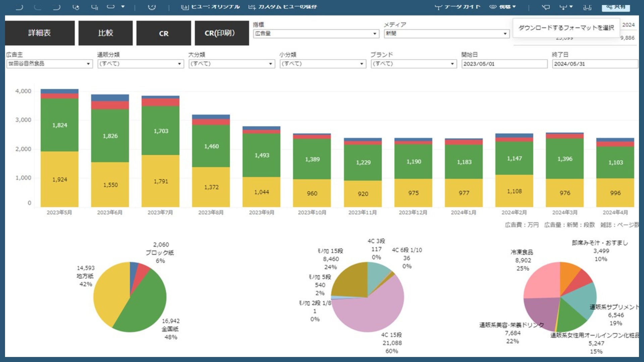Click カスタムビューの保存 to save the view
The image size is (644, 362).
tap(283, 7)
